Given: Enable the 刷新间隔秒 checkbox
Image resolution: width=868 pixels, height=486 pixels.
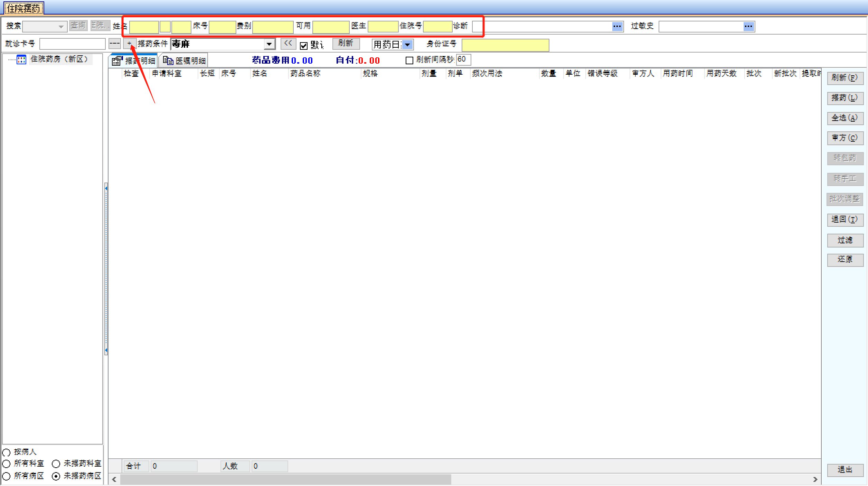Looking at the screenshot, I should click(409, 60).
